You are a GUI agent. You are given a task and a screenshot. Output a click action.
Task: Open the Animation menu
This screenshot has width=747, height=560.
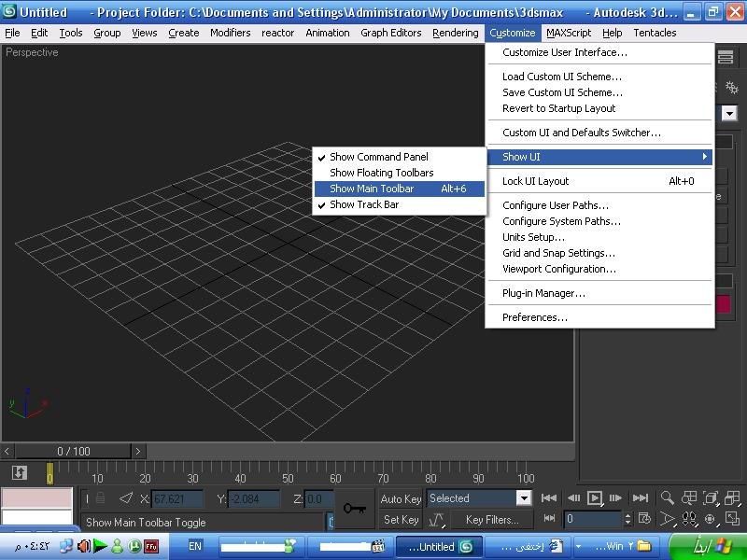coord(328,33)
